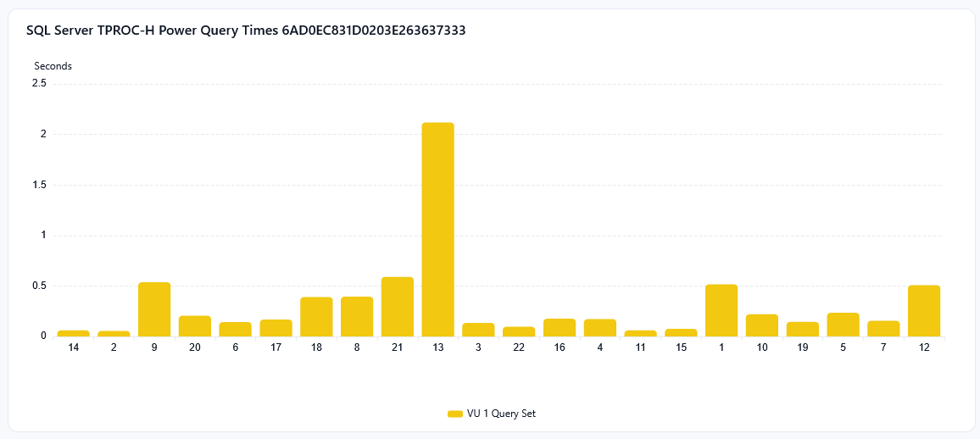
Task: Click x-axis label 12
Action: 924,348
